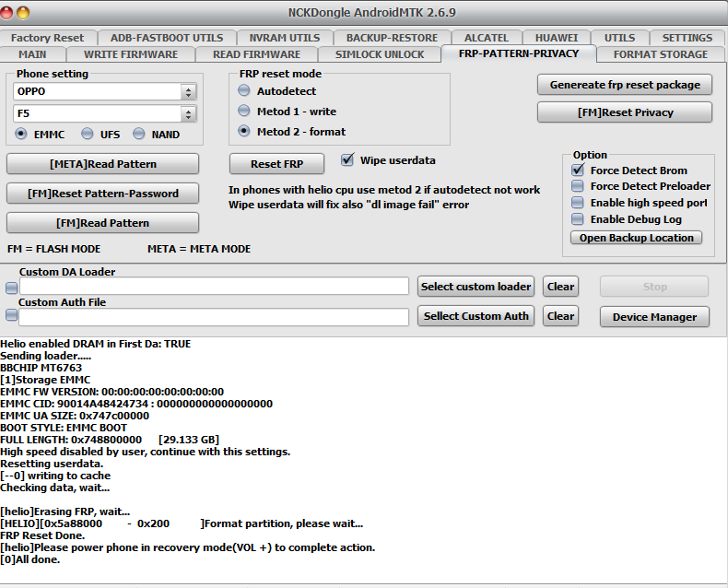Click log line 'Resetting userdata.'

pyautogui.click(x=52, y=464)
